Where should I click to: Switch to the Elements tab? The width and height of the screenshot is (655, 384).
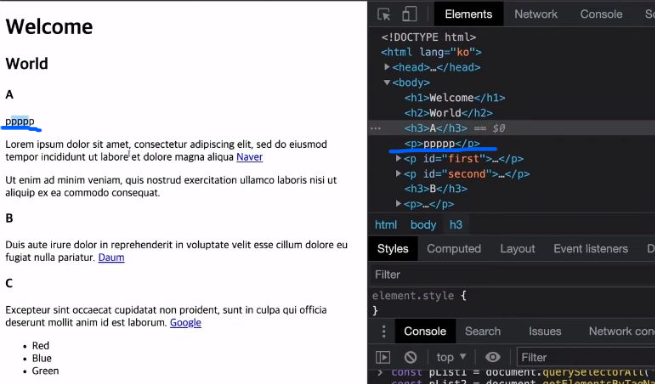(x=468, y=14)
